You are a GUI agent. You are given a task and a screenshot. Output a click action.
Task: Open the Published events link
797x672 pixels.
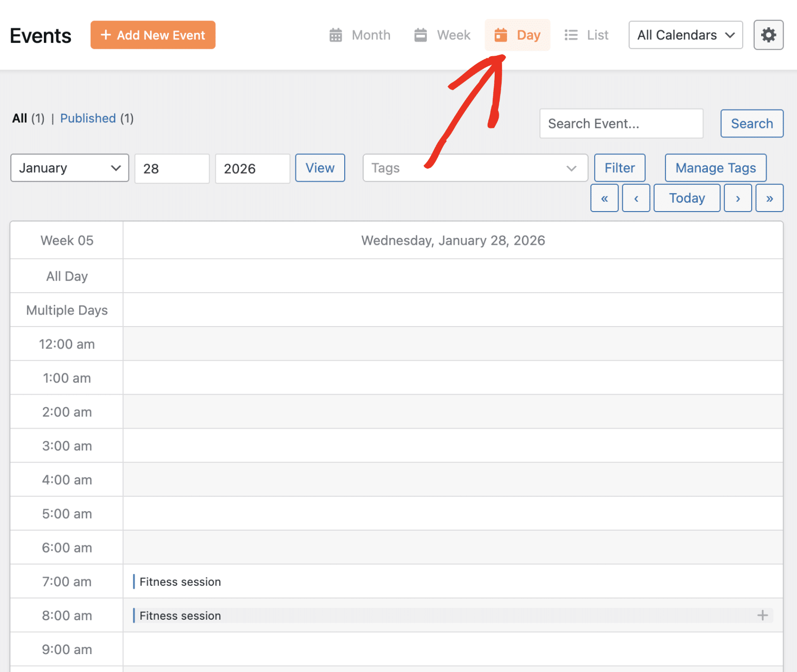[88, 118]
